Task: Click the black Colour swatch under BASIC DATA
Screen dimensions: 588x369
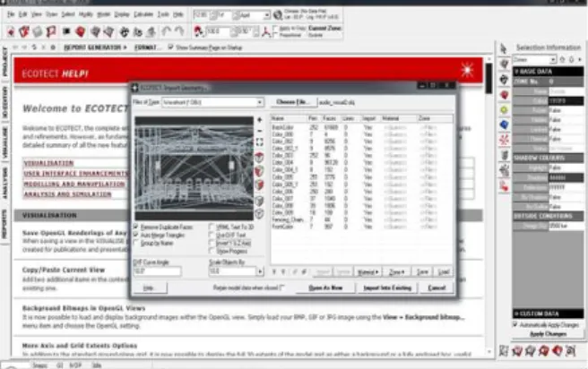Action: pos(566,101)
